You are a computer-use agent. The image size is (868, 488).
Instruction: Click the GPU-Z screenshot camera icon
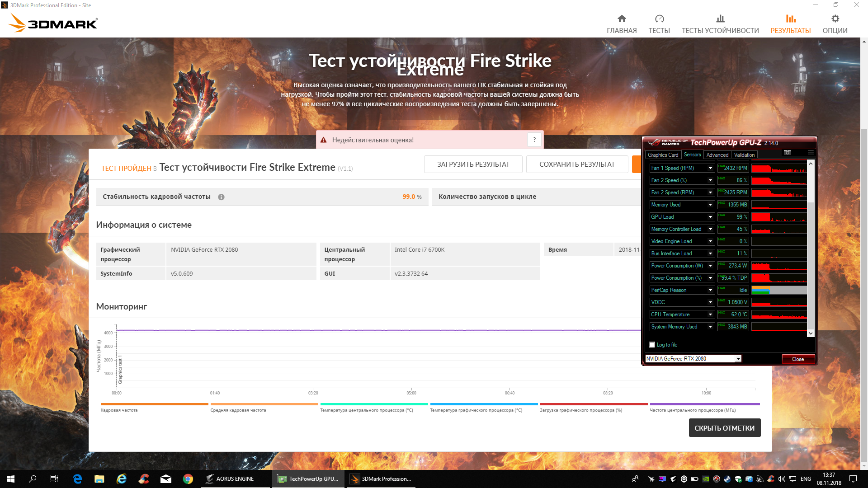787,152
